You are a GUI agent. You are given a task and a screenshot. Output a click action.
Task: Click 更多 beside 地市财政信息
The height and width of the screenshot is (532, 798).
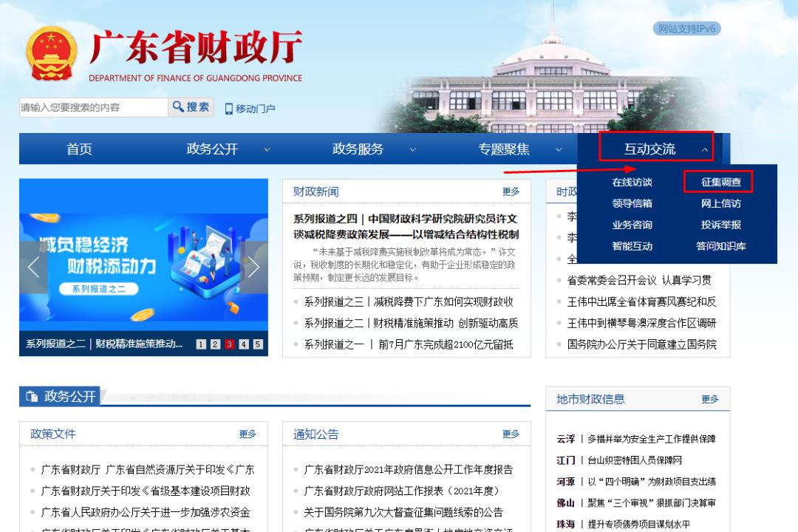pos(710,399)
